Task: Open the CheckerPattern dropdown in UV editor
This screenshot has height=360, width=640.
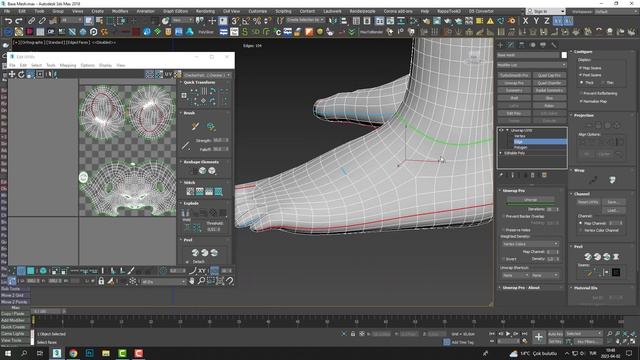Action: pyautogui.click(x=207, y=75)
